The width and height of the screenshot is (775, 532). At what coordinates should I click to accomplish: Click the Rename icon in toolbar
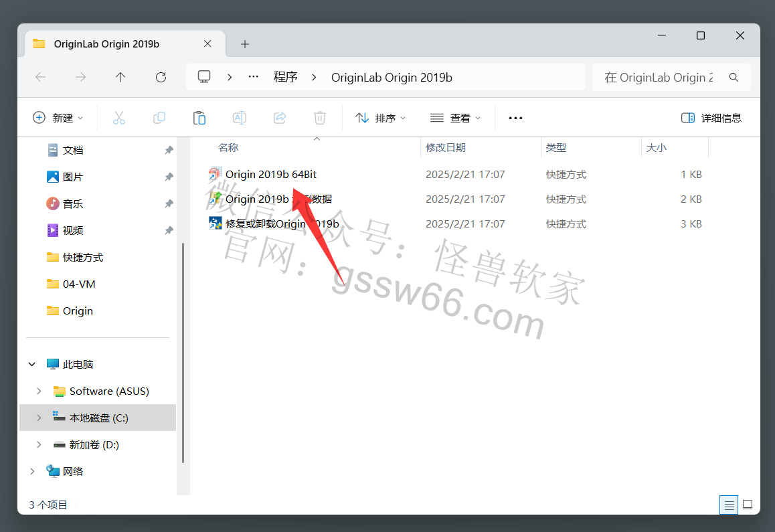click(x=239, y=118)
